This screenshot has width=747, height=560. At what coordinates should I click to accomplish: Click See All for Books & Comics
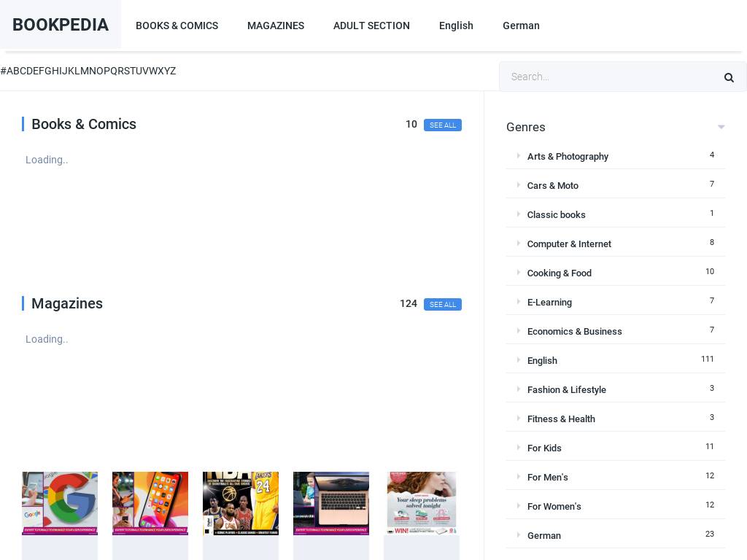click(442, 125)
